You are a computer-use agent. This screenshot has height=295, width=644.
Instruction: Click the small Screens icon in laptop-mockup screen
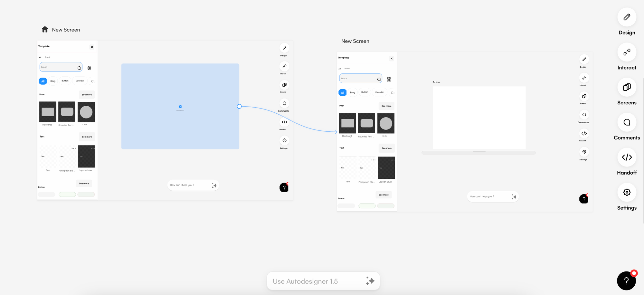point(584,96)
